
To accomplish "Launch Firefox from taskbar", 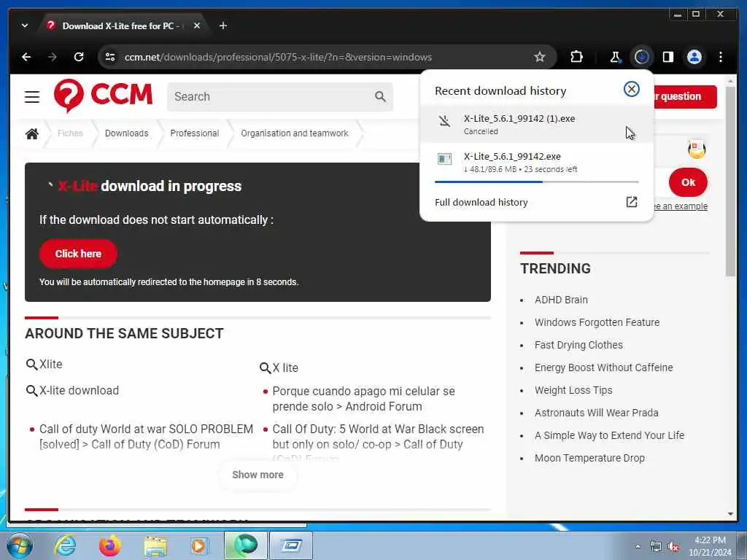I will coord(109,545).
